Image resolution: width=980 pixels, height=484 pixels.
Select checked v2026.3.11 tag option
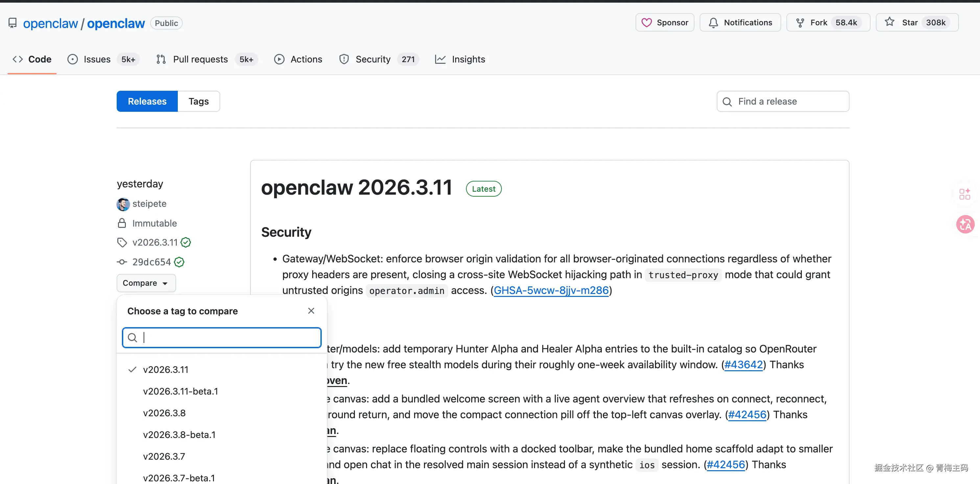click(x=166, y=370)
